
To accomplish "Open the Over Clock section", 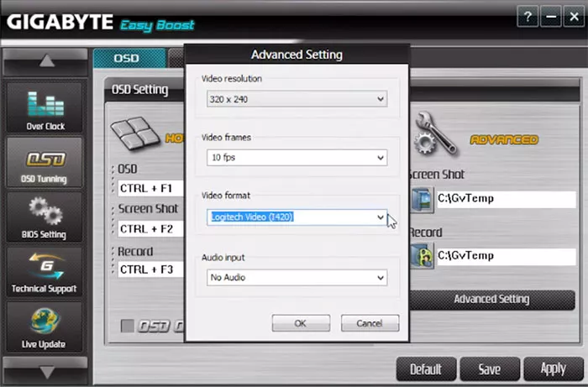I will click(x=45, y=108).
